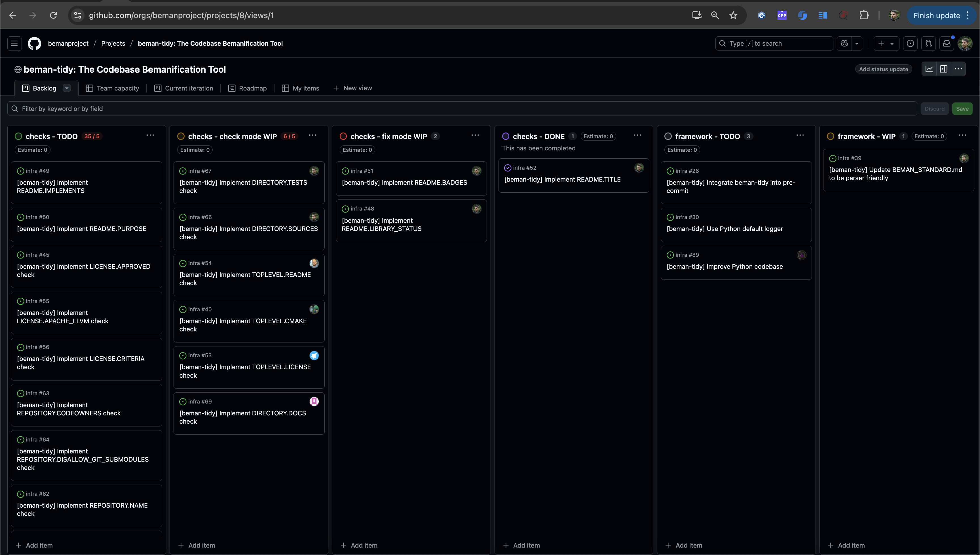980x555 pixels.
Task: Open the GitHub notifications inbox
Action: (x=947, y=43)
